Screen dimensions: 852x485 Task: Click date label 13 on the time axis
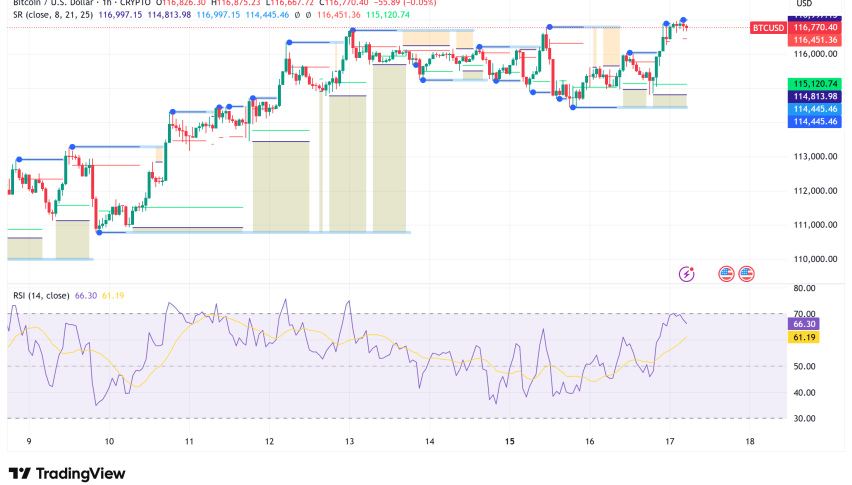(x=349, y=442)
